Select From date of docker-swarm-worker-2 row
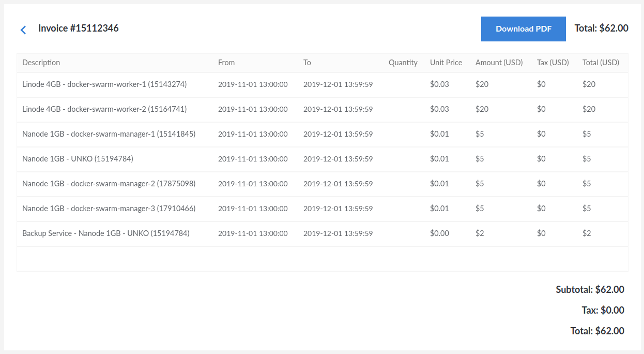Screen dimensions: 644x354 point(253,109)
